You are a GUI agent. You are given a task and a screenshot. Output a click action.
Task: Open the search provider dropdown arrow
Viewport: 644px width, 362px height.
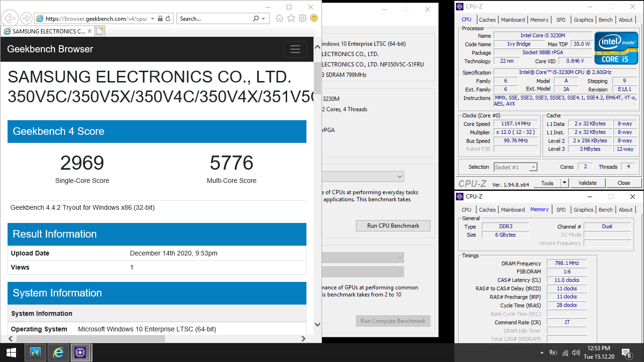click(x=264, y=18)
